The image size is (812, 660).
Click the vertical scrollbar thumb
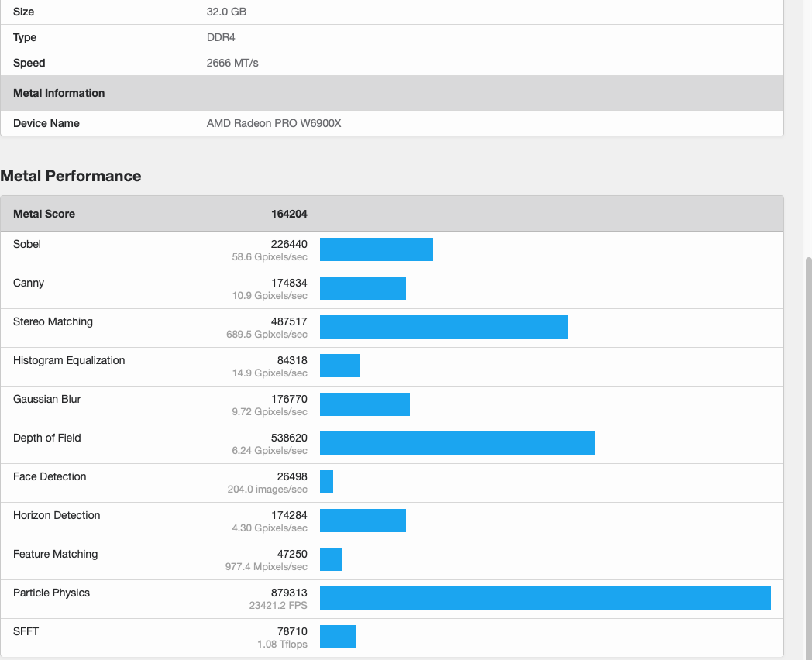[x=808, y=458]
